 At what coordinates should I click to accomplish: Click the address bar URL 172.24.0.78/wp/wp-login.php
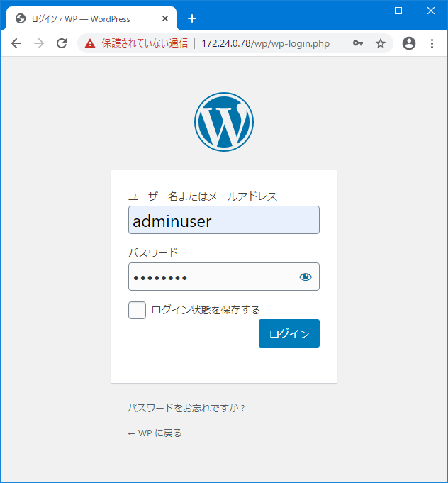coord(265,43)
